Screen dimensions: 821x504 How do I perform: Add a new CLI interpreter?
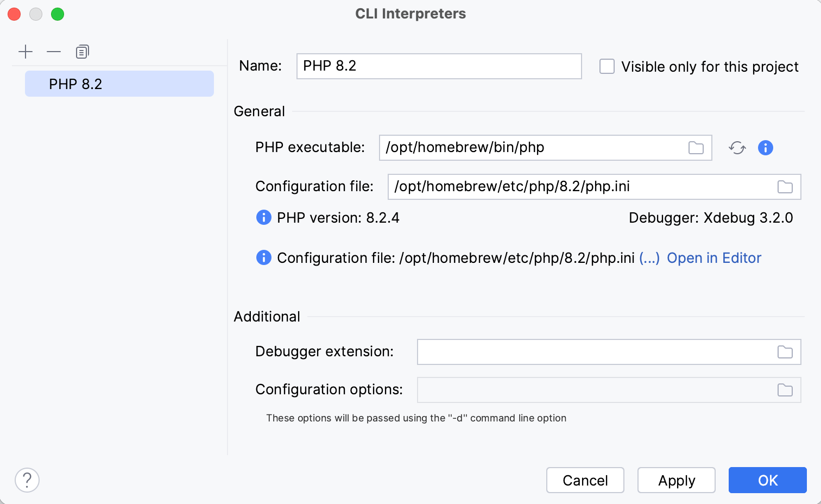coord(26,52)
